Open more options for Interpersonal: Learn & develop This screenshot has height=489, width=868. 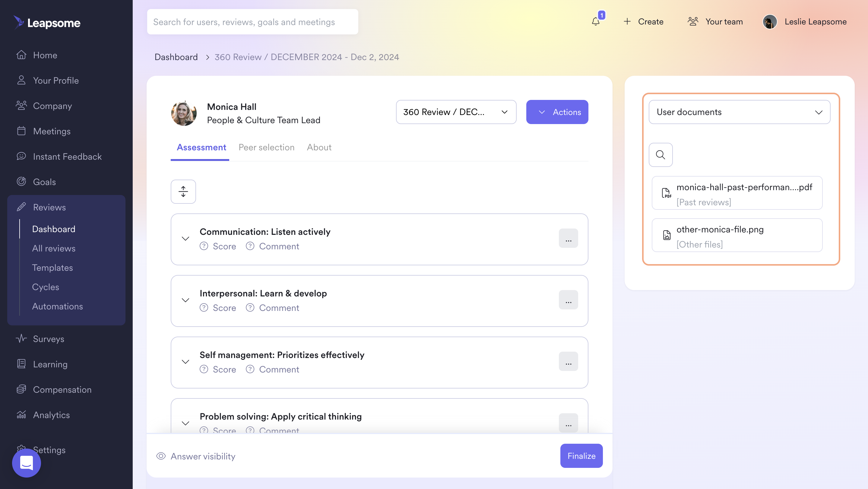(x=568, y=300)
